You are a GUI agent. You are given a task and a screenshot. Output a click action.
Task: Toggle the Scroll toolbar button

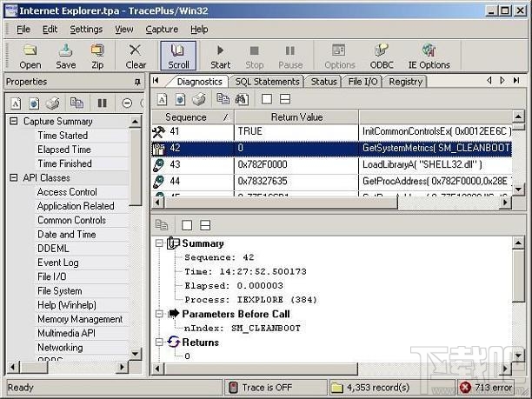pyautogui.click(x=178, y=56)
